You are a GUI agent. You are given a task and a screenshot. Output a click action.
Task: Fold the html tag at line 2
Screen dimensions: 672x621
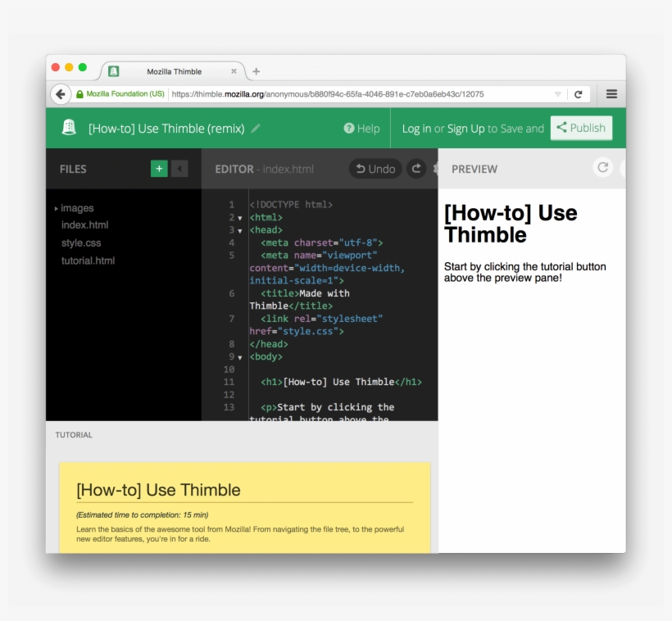[240, 218]
